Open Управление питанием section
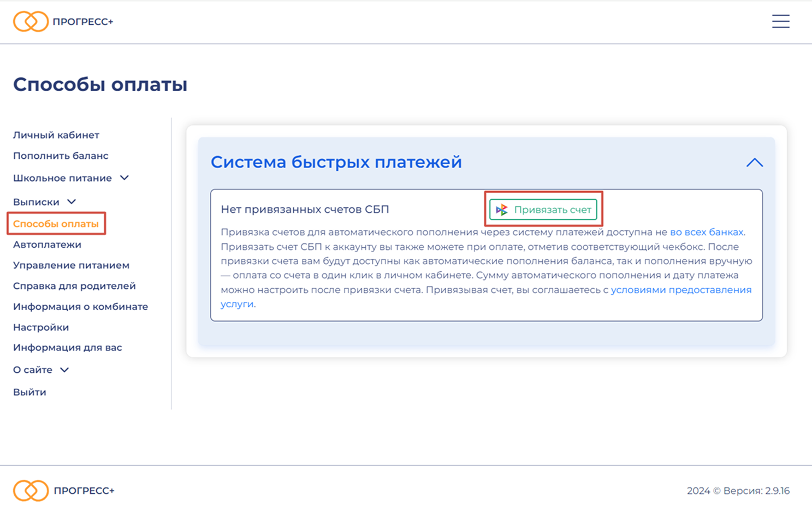This screenshot has height=512, width=812. tap(71, 265)
